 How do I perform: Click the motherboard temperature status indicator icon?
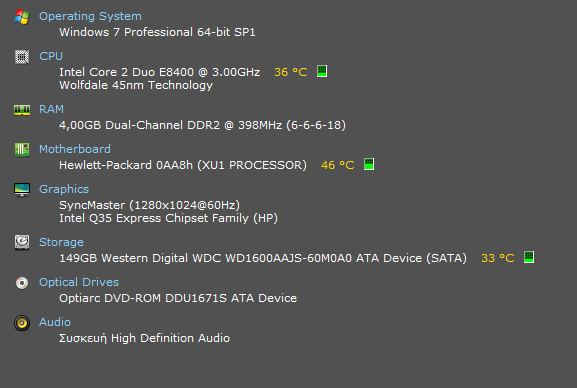pyautogui.click(x=369, y=164)
